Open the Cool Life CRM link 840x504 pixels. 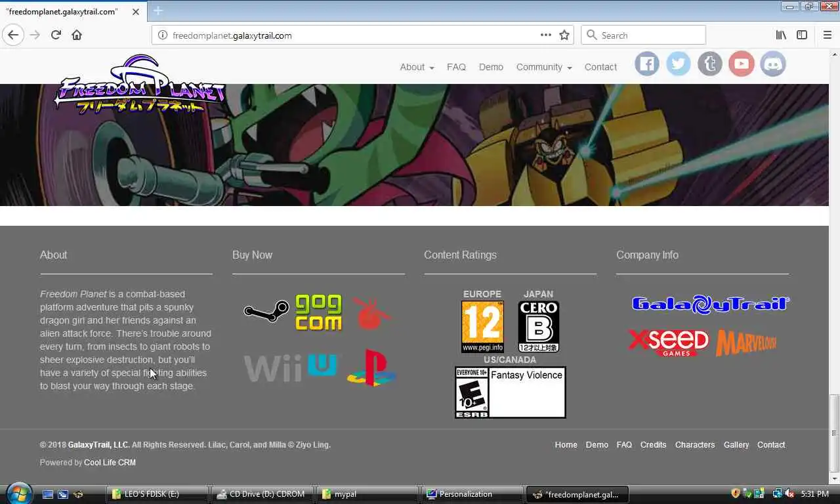pyautogui.click(x=110, y=462)
